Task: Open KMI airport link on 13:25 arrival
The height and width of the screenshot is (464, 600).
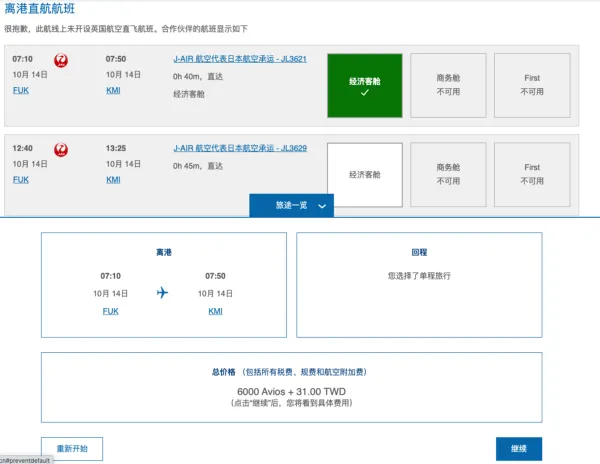Action: pos(113,180)
